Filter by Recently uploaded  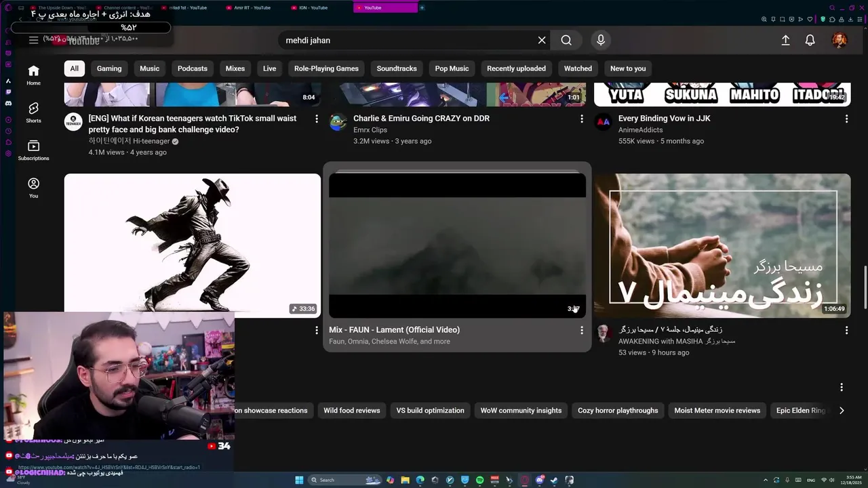[x=516, y=68]
